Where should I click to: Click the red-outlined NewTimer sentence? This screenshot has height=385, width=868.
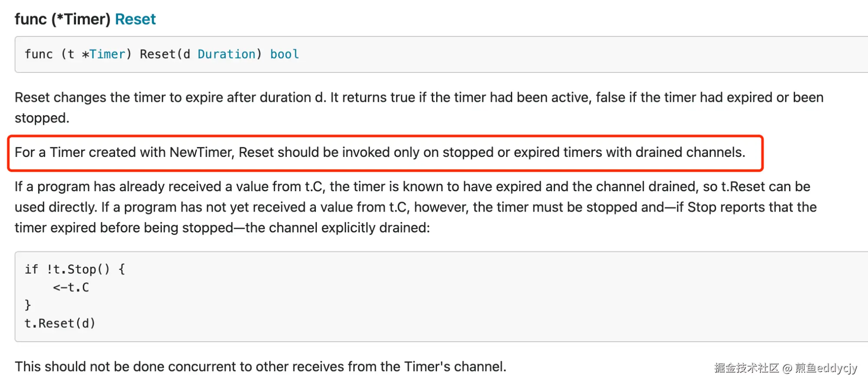[380, 153]
